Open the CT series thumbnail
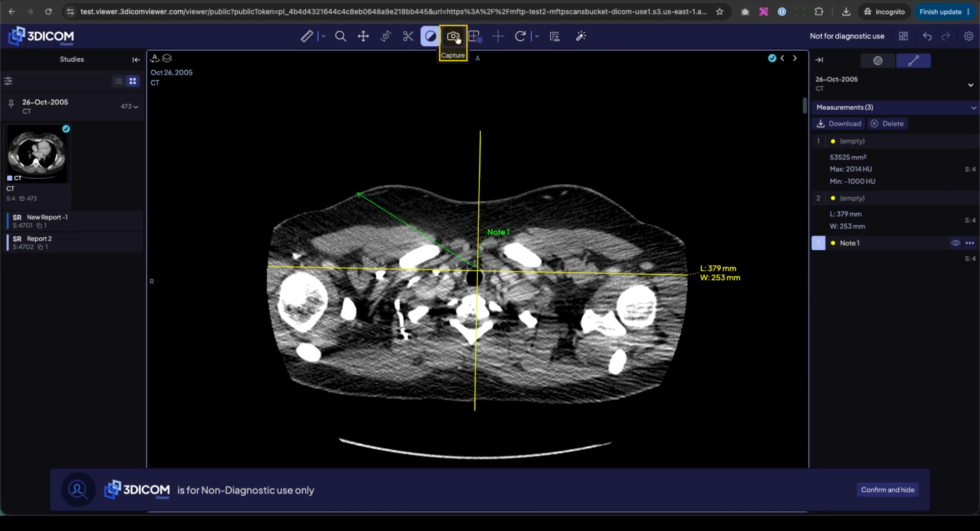 [x=37, y=154]
